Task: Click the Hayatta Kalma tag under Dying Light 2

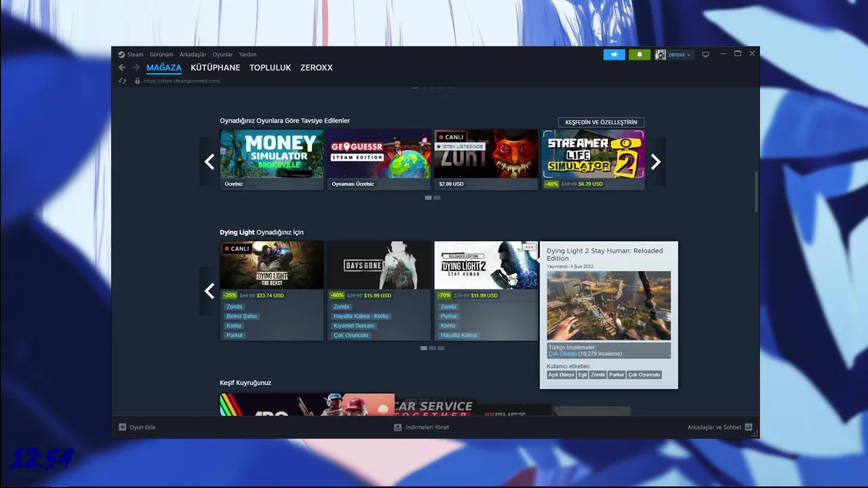Action: pyautogui.click(x=458, y=335)
